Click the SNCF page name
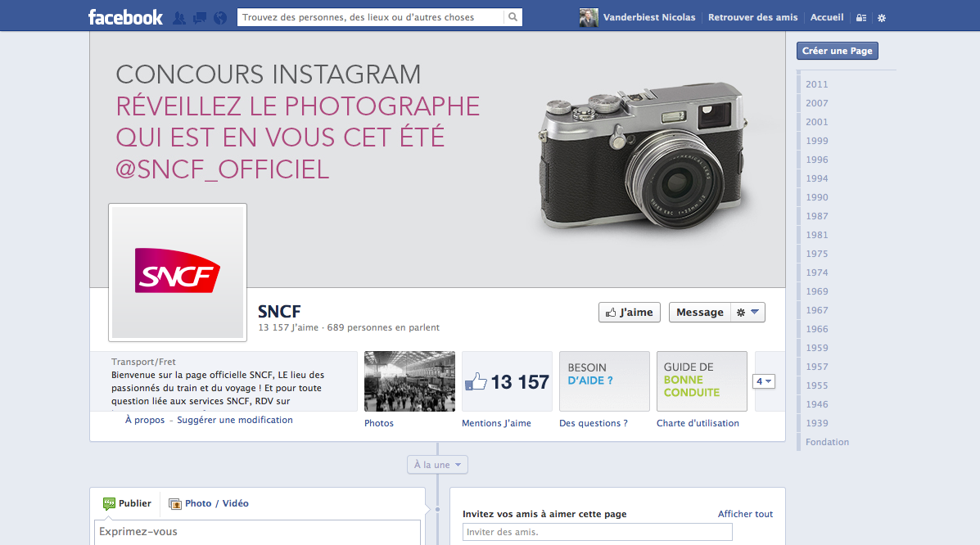The width and height of the screenshot is (980, 545). pyautogui.click(x=279, y=311)
